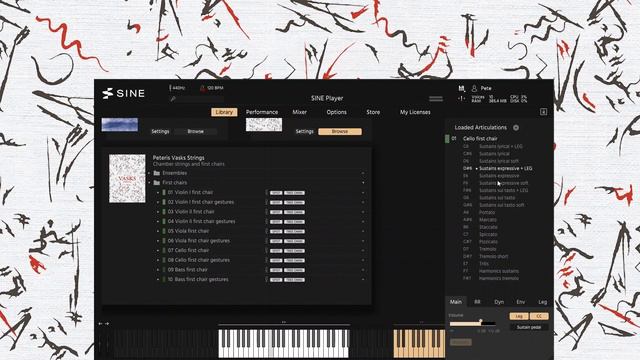Toggle the Leg button in Main panel
The width and height of the screenshot is (640, 360).
pyautogui.click(x=519, y=316)
